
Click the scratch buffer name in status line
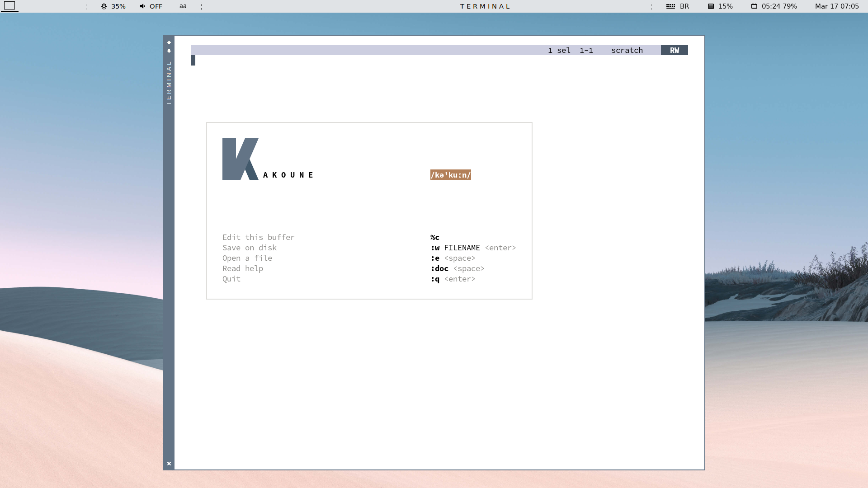click(627, 50)
